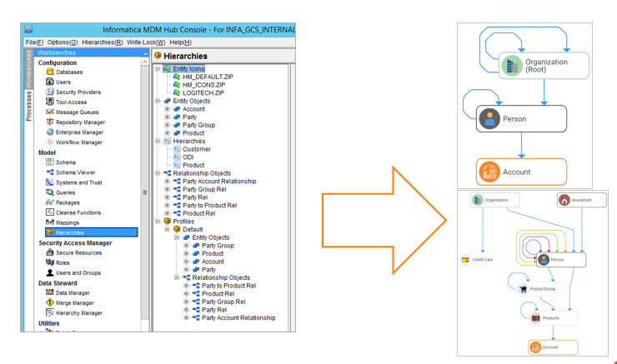Viewport: 617px width, 364px height.
Task: Open the Schema Viewer icon
Action: pyautogui.click(x=50, y=172)
